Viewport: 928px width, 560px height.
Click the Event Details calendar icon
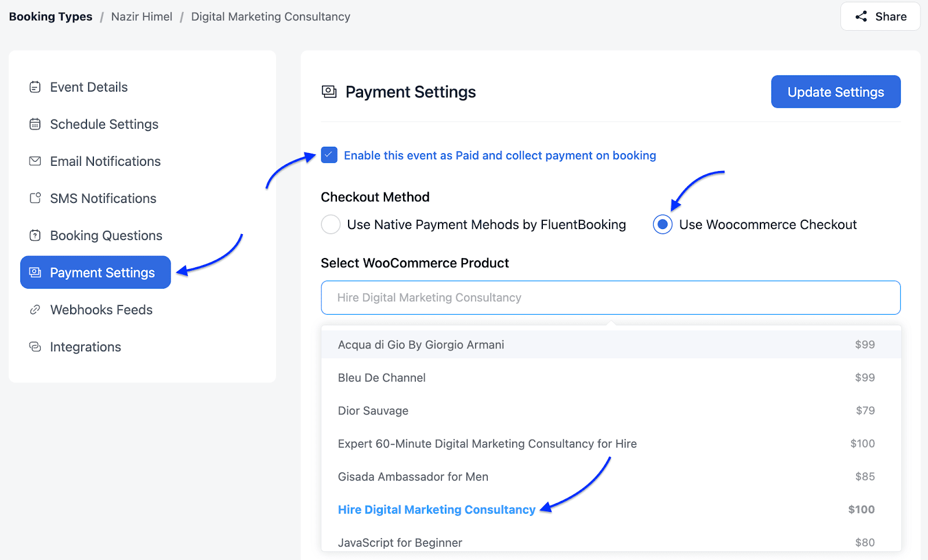[35, 87]
